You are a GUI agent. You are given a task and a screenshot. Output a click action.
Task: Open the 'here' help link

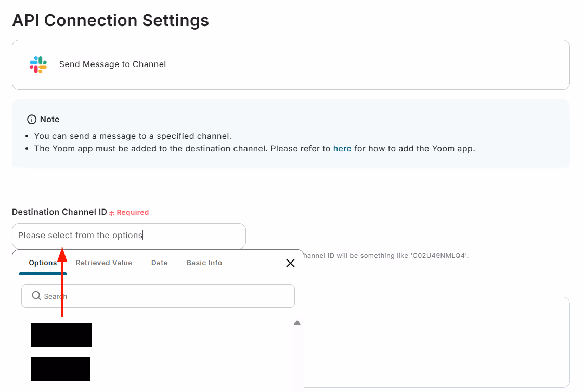(342, 149)
